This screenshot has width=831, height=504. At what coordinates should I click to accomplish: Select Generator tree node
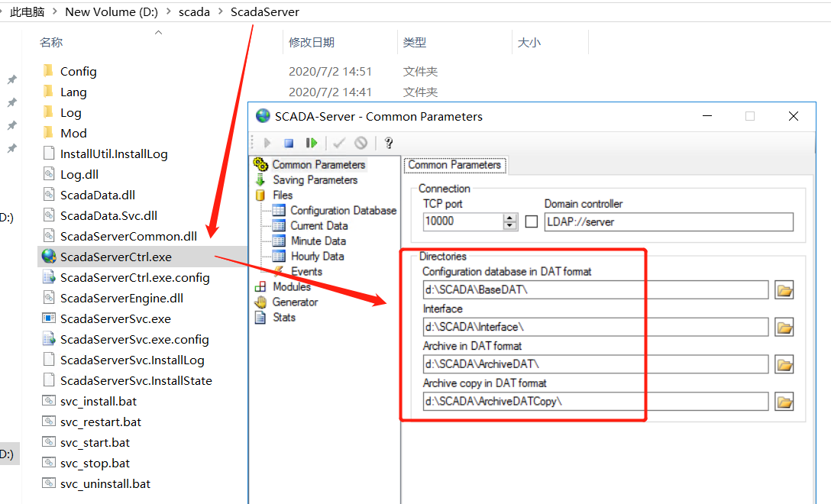point(295,302)
